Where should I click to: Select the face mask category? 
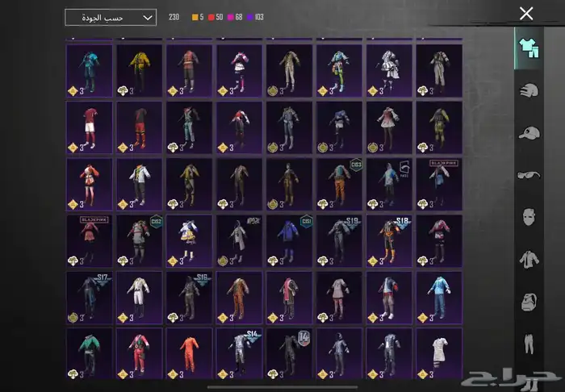[x=529, y=218]
